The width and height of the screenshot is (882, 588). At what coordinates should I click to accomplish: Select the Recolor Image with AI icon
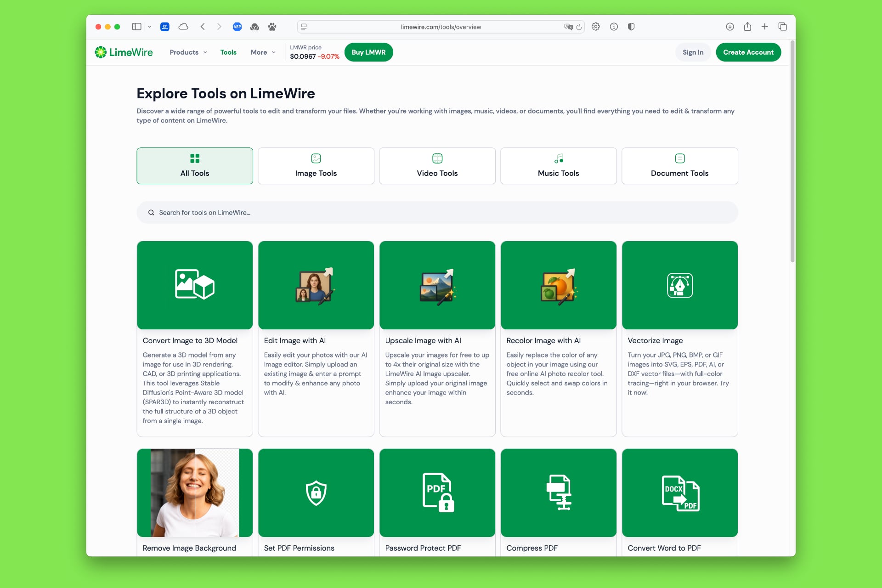coord(558,285)
